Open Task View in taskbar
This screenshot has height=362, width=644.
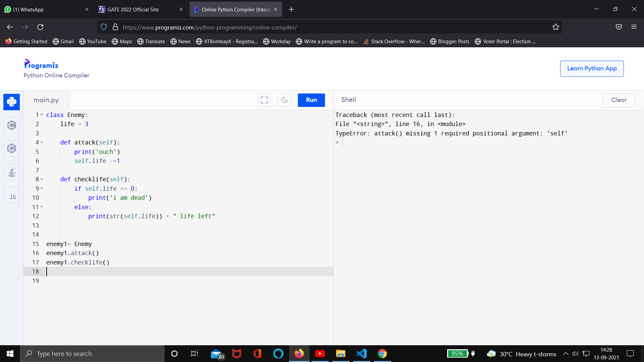195,354
